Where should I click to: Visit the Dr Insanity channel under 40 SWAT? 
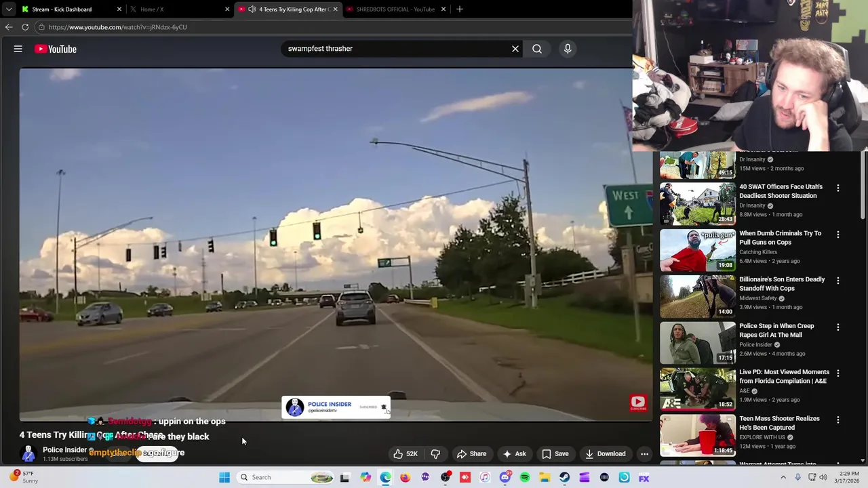click(752, 205)
